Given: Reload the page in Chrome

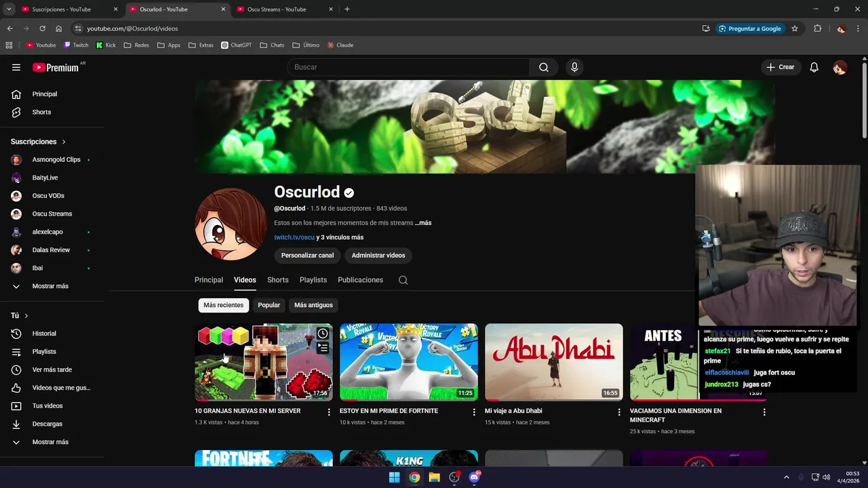Looking at the screenshot, I should 42,28.
